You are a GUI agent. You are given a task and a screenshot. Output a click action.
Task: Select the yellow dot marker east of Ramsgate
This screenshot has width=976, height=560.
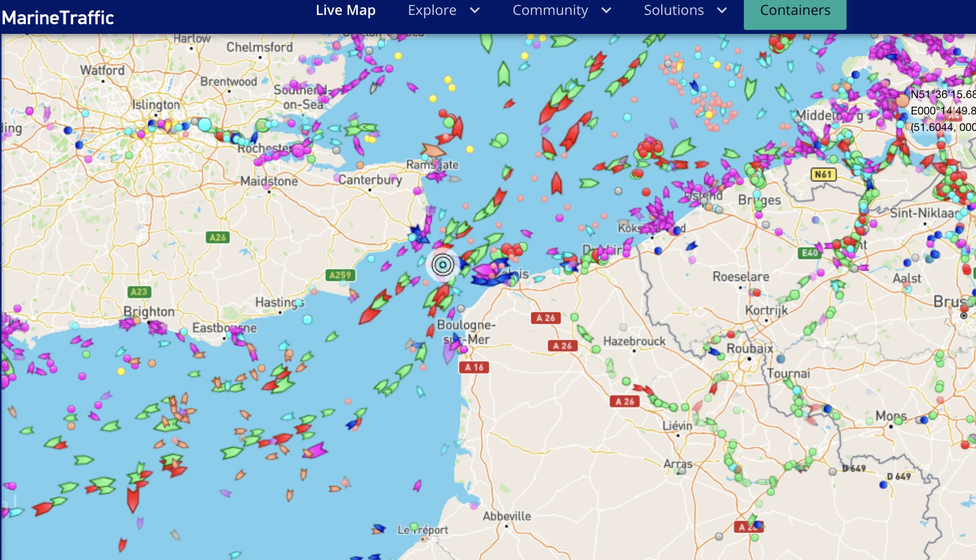[469, 149]
